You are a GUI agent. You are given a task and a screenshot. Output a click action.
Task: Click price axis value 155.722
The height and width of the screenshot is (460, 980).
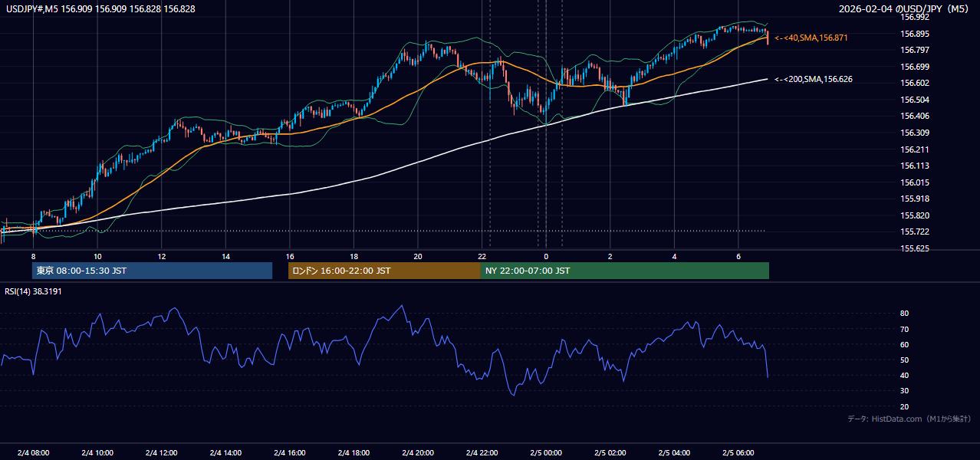coord(915,232)
